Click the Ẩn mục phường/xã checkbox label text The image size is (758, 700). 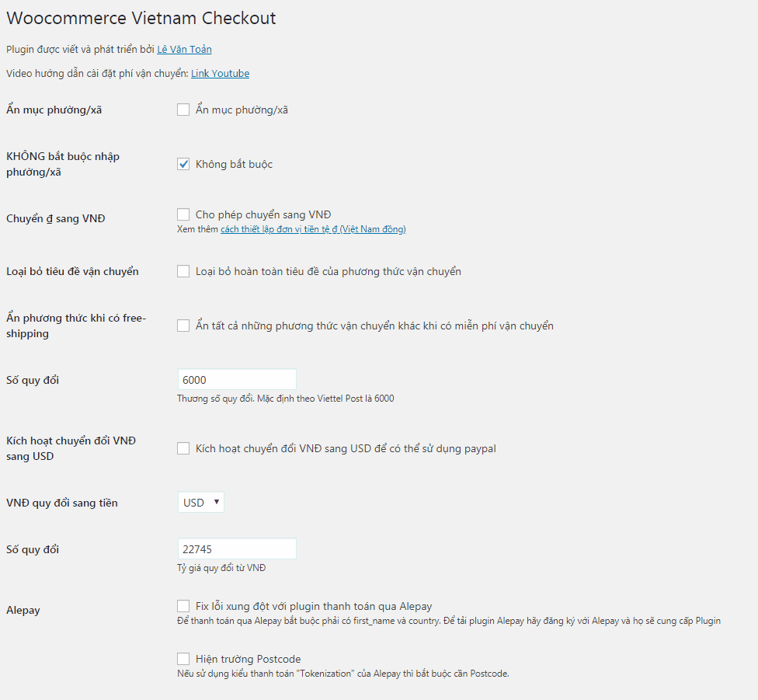(x=242, y=110)
